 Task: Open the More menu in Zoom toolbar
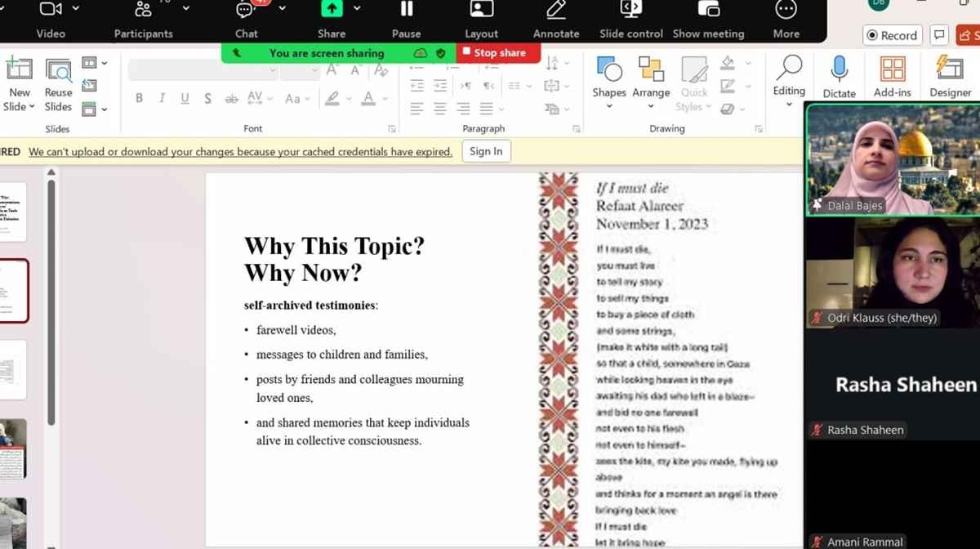(x=786, y=11)
